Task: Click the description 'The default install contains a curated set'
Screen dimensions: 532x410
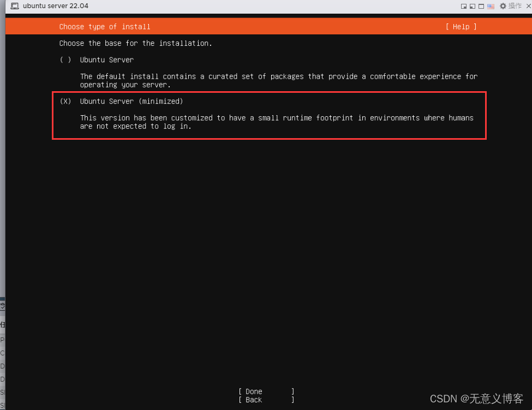Action: pyautogui.click(x=279, y=80)
